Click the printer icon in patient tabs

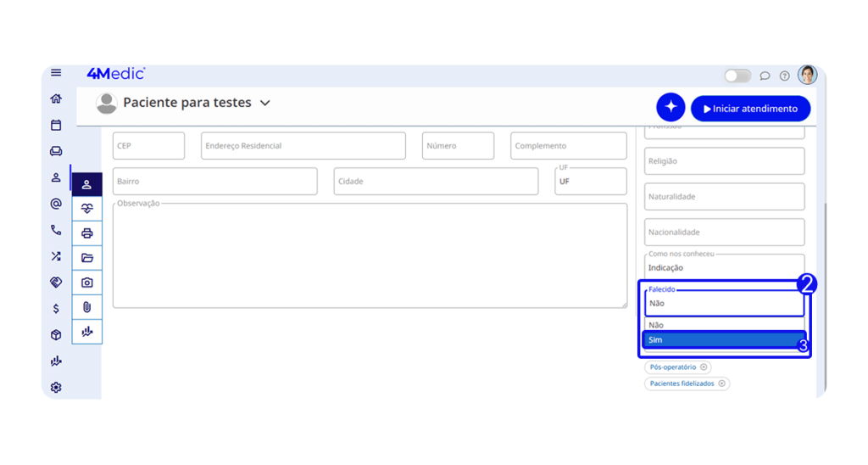[x=86, y=233]
